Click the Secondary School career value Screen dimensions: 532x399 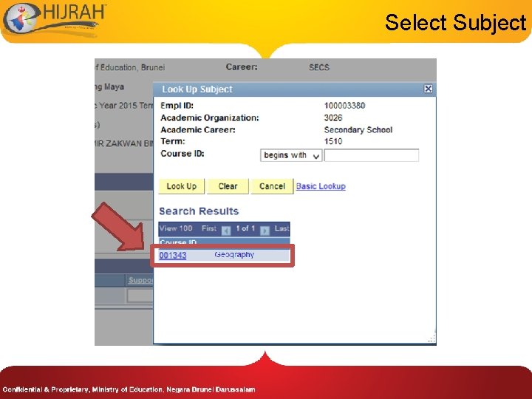point(358,130)
